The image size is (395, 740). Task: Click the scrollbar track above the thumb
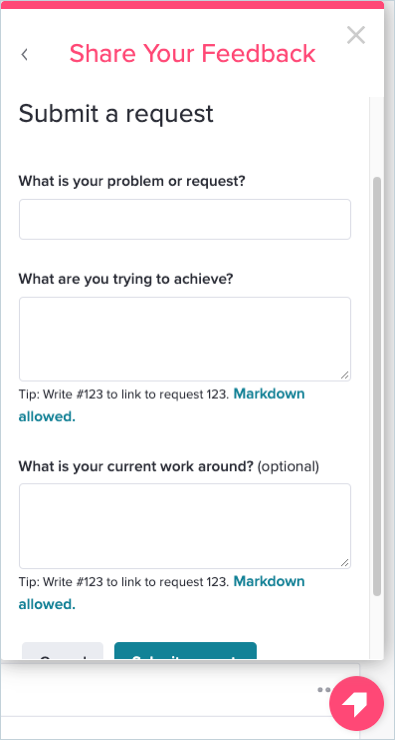pos(377,137)
